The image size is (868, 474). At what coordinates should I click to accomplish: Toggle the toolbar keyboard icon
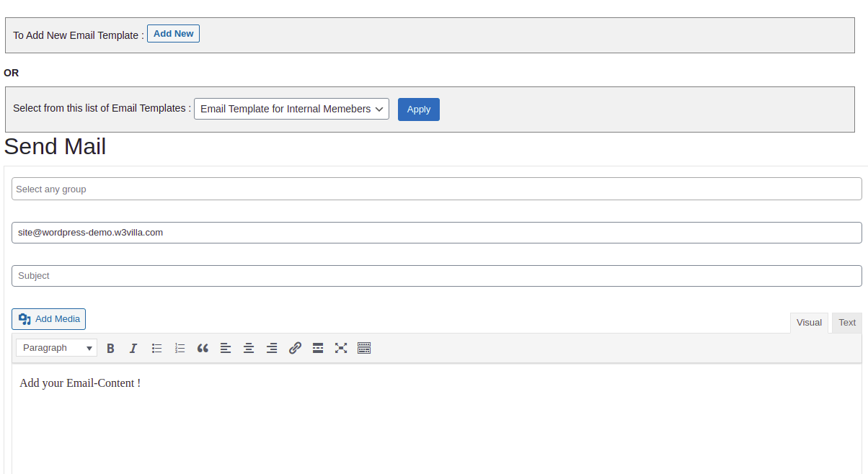pos(364,348)
